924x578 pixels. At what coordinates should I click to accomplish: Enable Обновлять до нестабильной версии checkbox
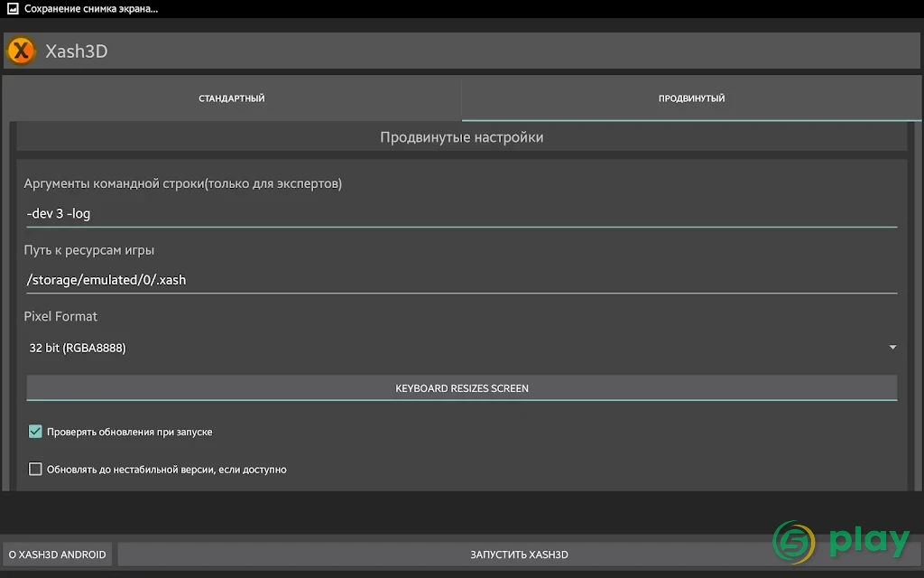pos(35,470)
